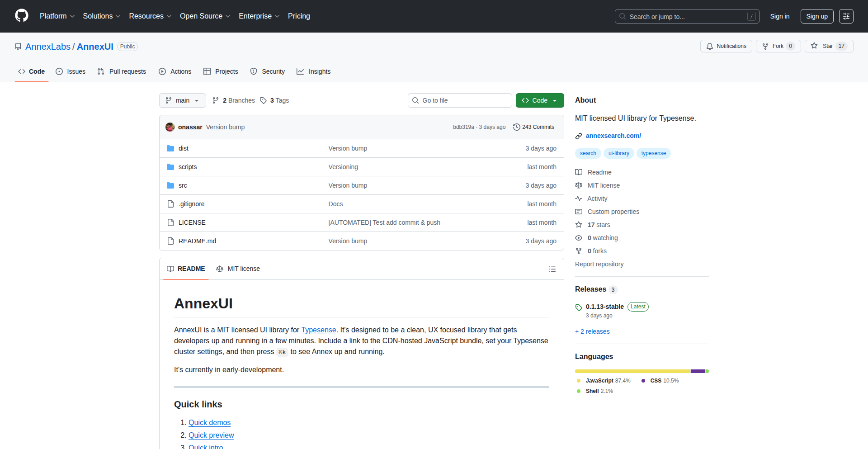Switch to the Issues tab
This screenshot has height=449, width=868.
(71, 71)
